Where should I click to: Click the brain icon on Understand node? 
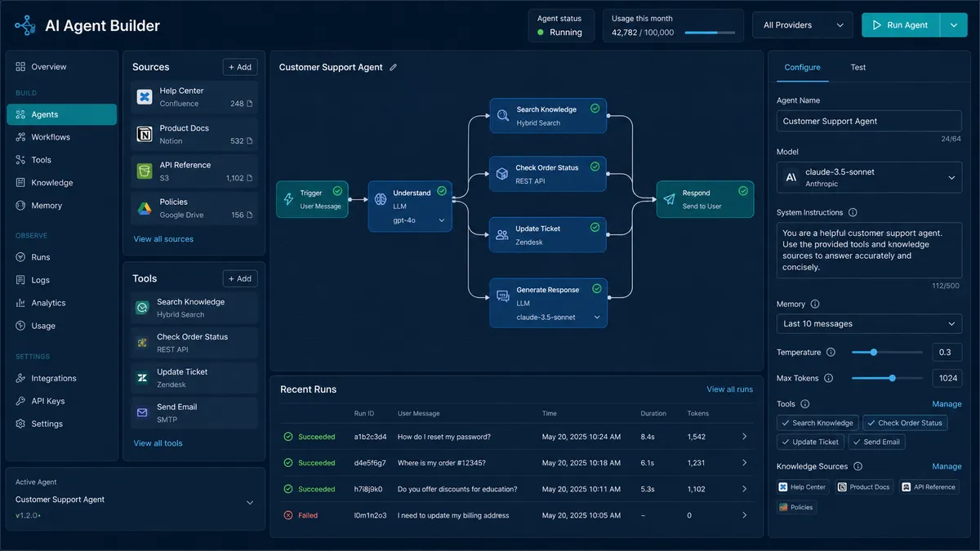tap(381, 199)
